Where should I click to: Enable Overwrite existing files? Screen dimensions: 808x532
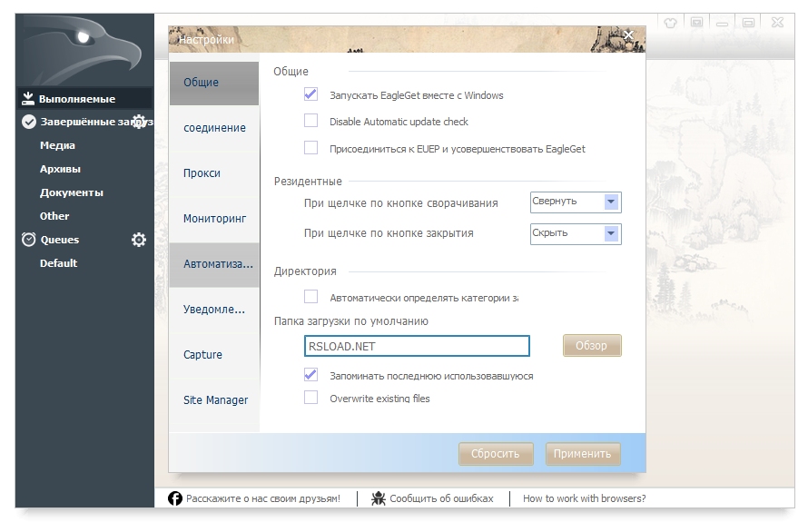point(310,398)
